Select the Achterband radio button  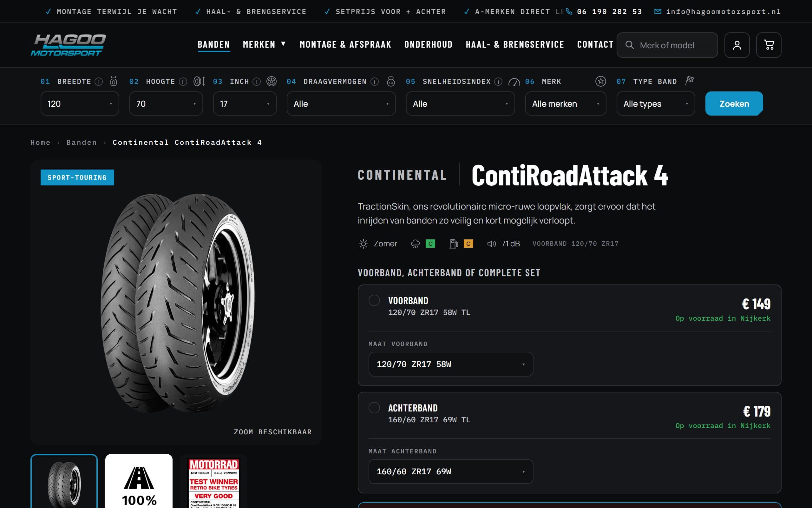[x=374, y=408]
